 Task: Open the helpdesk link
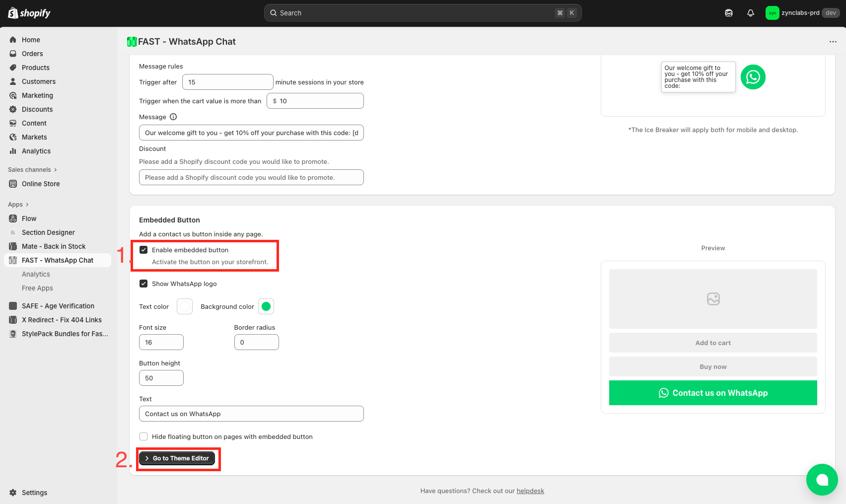tap(530, 491)
